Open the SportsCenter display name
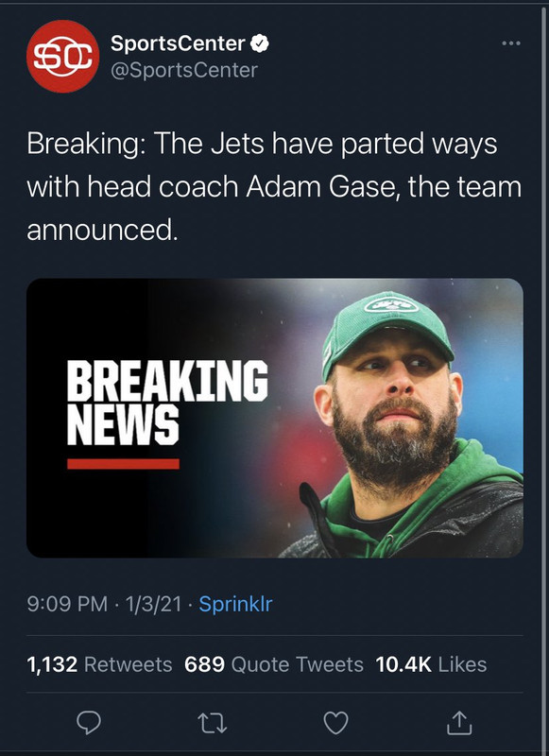 179,43
